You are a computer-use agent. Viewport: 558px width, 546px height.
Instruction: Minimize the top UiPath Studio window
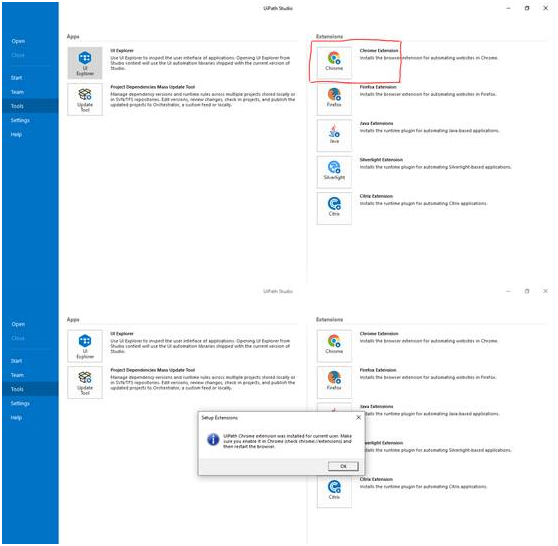point(509,8)
